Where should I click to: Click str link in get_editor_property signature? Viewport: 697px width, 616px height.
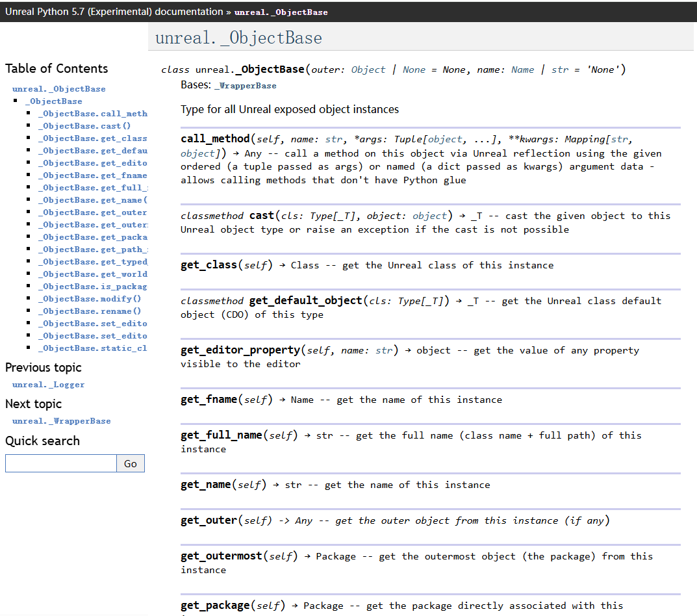pos(384,350)
